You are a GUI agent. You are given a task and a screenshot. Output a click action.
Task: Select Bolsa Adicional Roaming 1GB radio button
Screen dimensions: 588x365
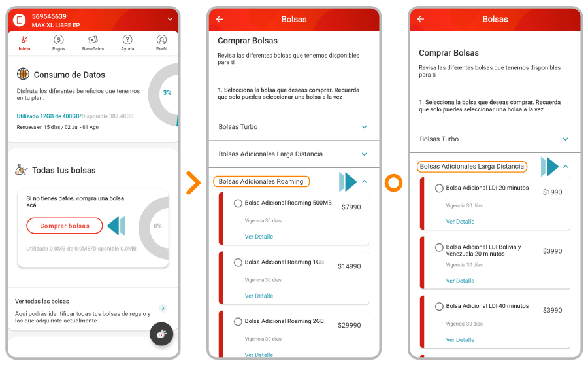(x=238, y=262)
